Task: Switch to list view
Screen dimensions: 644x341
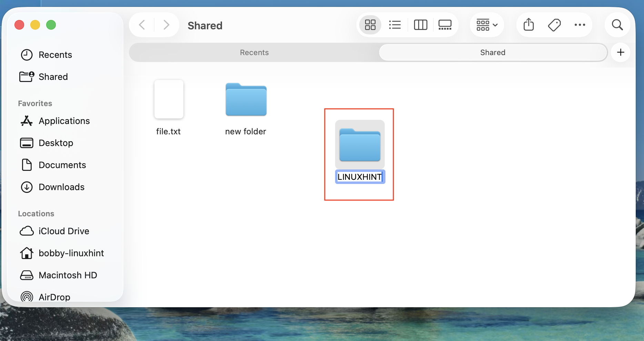Action: [x=395, y=25]
